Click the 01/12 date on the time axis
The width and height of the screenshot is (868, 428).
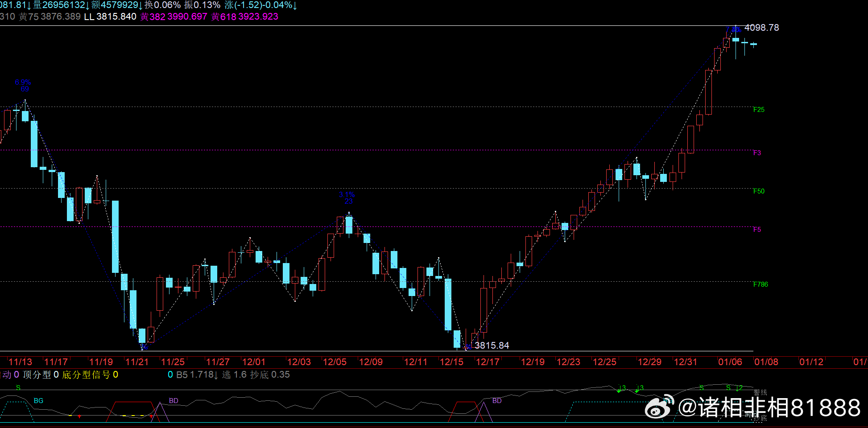pos(811,362)
